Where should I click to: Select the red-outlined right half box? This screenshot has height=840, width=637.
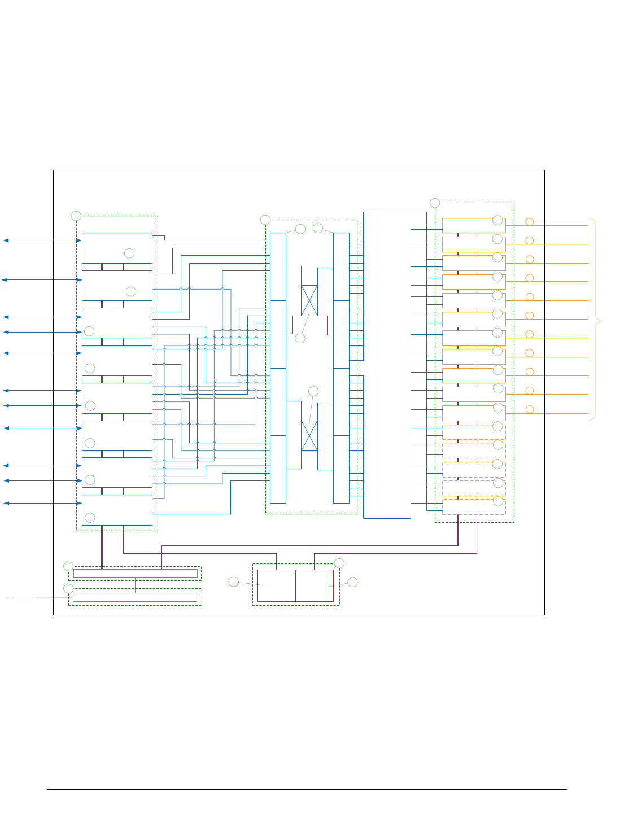pyautogui.click(x=315, y=585)
